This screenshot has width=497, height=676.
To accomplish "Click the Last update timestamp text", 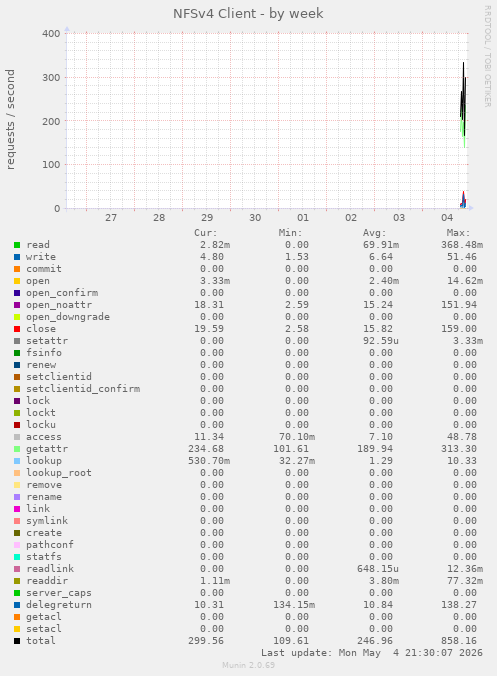I will pyautogui.click(x=372, y=653).
